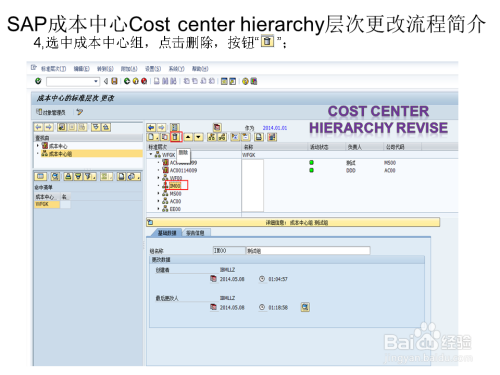Click the Delete trash can icon
Image resolution: width=500 pixels, height=375 pixels.
pos(175,137)
